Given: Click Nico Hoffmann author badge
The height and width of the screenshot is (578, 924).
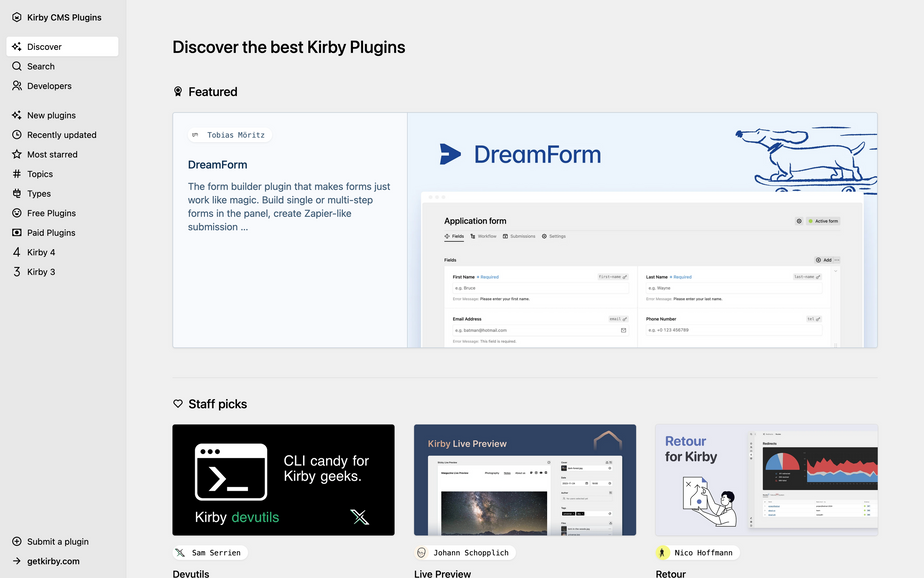Looking at the screenshot, I should [x=699, y=552].
